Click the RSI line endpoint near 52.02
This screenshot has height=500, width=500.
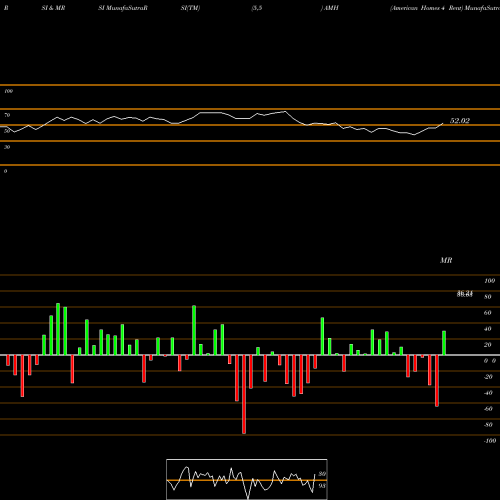(443, 124)
